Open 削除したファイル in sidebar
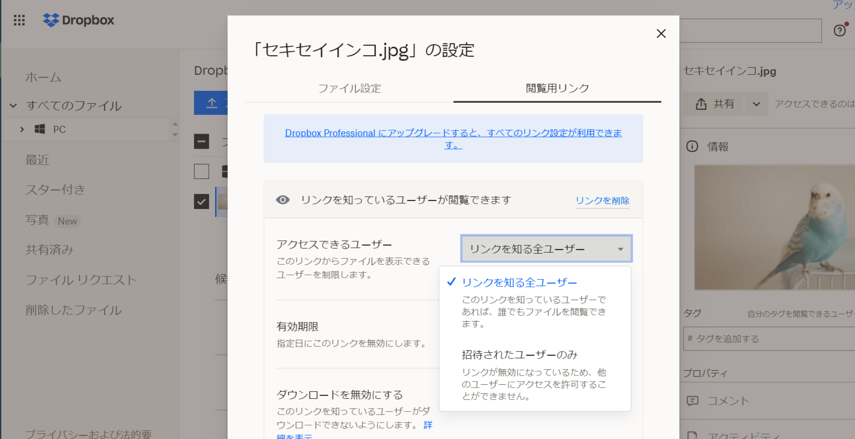Image resolution: width=855 pixels, height=439 pixels. tap(73, 310)
